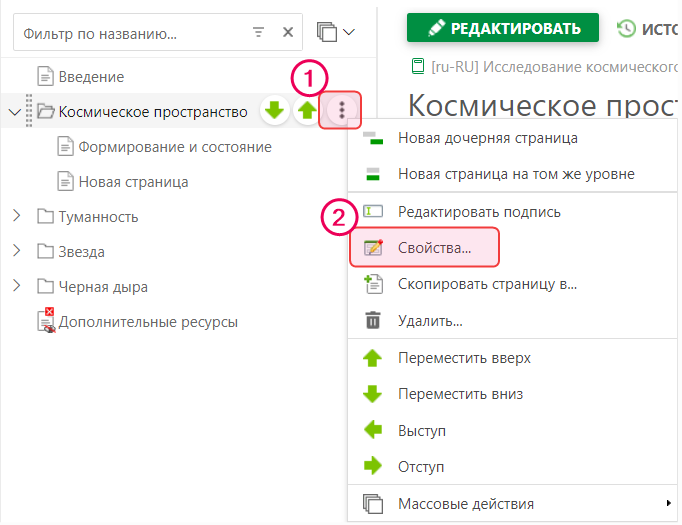
Task: Click the green move-down arrow in tree row
Action: pyautogui.click(x=274, y=110)
